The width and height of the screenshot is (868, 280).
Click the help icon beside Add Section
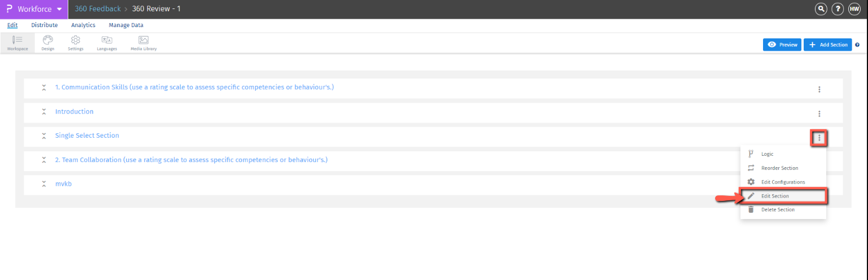[857, 45]
